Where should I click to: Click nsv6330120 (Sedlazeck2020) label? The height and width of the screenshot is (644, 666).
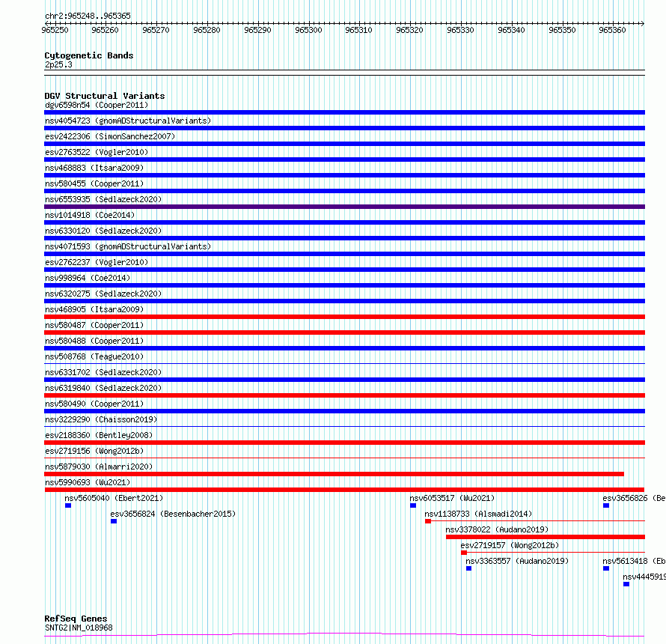pos(103,231)
